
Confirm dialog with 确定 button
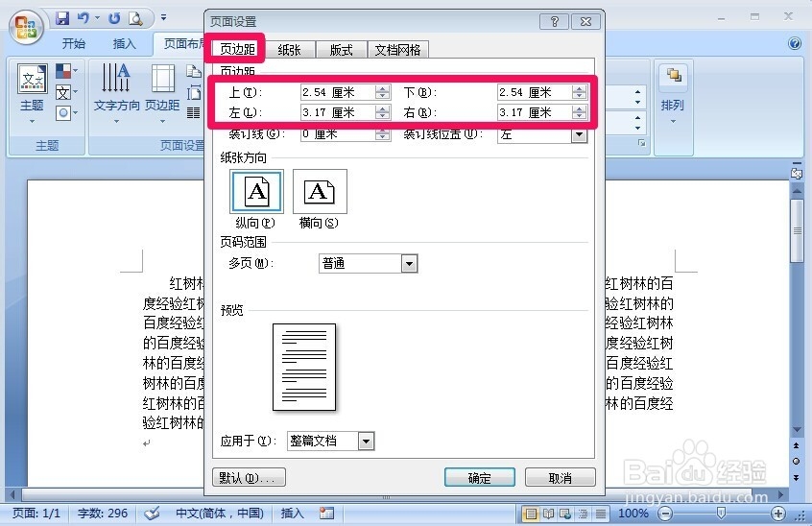[480, 477]
